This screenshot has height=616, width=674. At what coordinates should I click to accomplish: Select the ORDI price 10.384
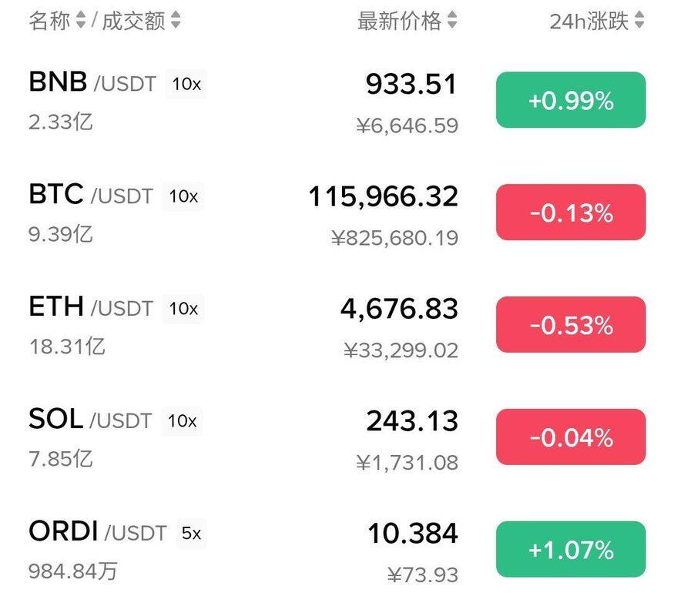tap(413, 534)
